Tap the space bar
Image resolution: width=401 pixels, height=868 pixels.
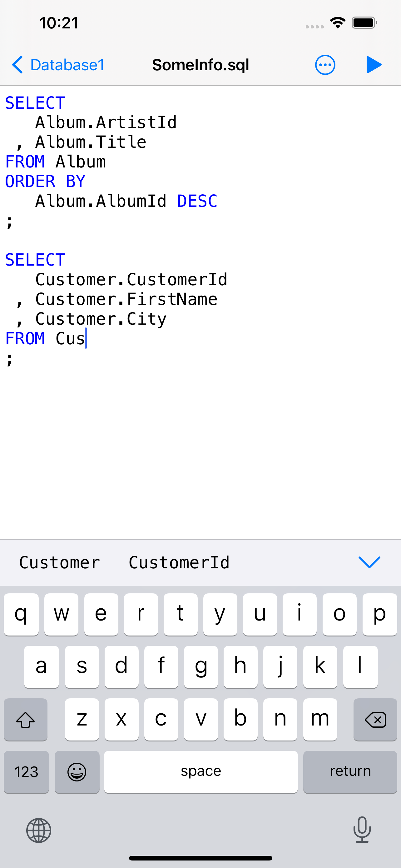tap(201, 772)
